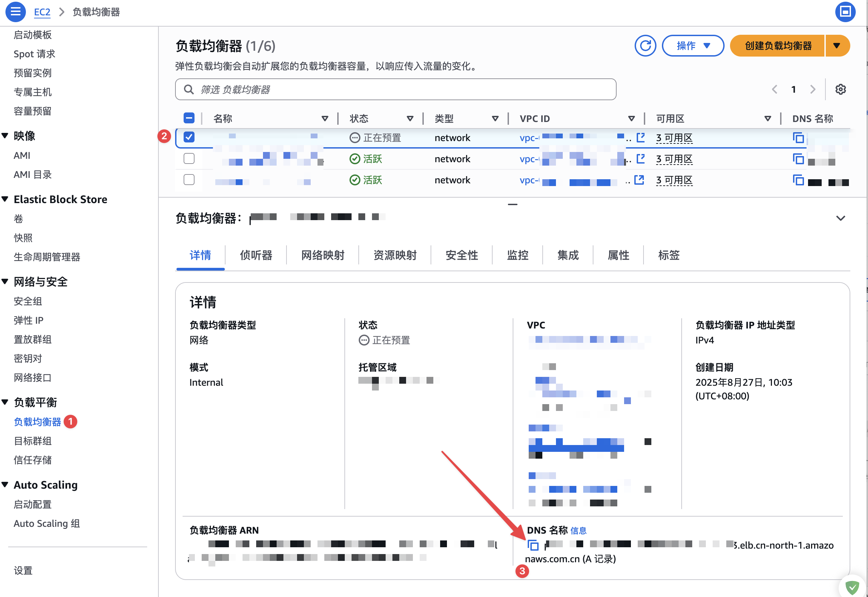Collapse the Auto Scaling sidebar section
Image resolution: width=868 pixels, height=597 pixels.
coord(5,485)
